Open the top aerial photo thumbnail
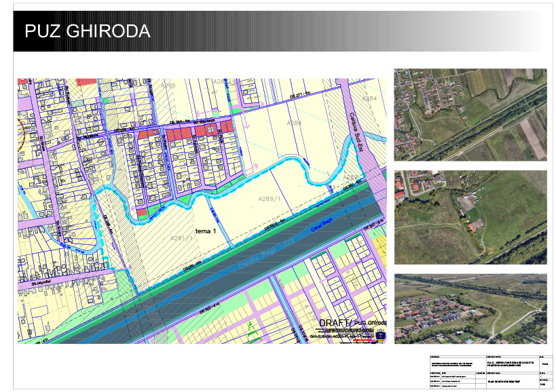The image size is (556, 392). pyautogui.click(x=470, y=115)
